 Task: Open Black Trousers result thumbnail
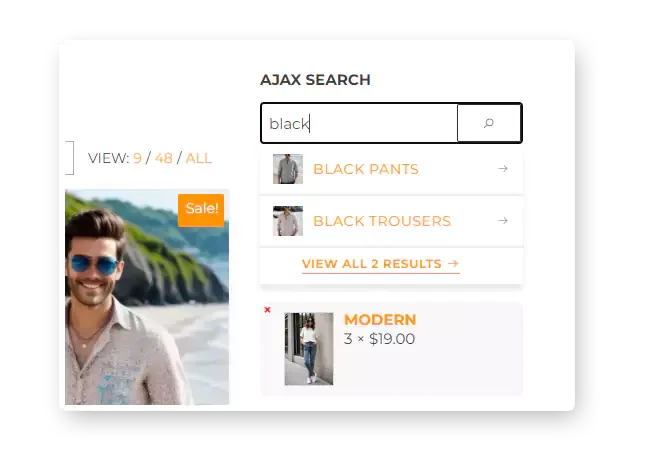288,221
